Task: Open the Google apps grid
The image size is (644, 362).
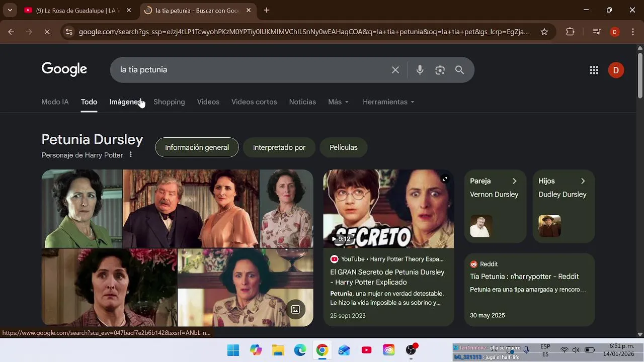Action: pyautogui.click(x=594, y=70)
